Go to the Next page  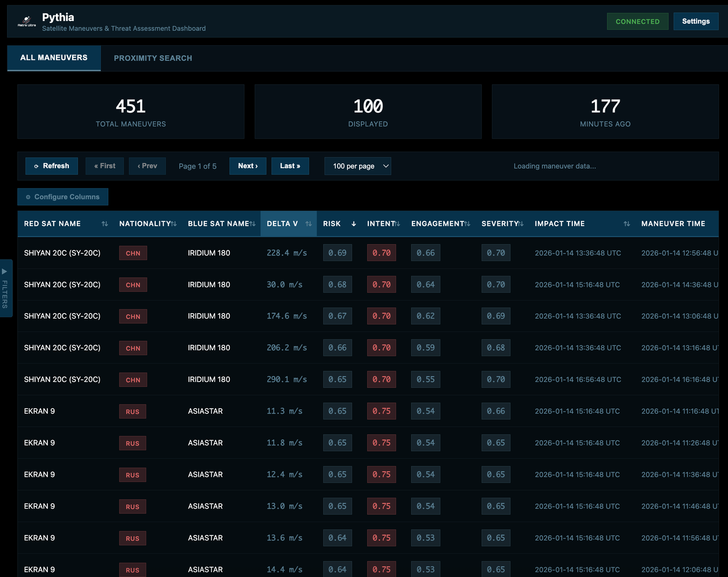pos(248,166)
